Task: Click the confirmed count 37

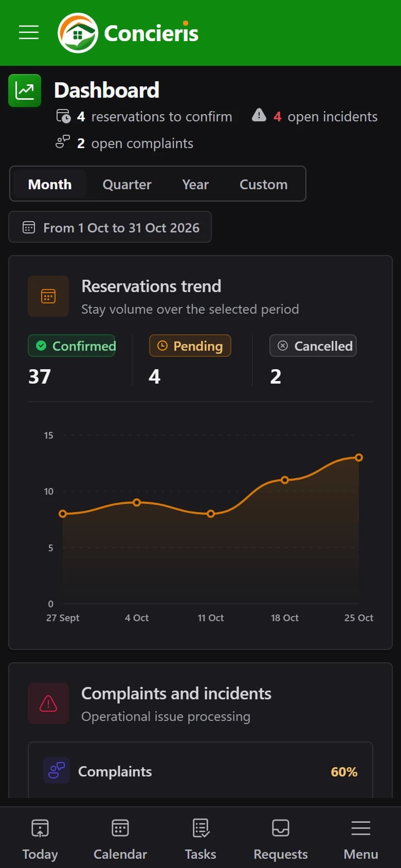Action: (x=40, y=376)
